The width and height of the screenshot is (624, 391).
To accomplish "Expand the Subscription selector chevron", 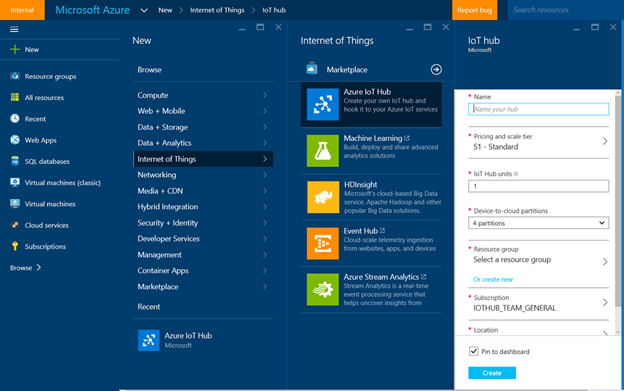I will pyautogui.click(x=605, y=302).
